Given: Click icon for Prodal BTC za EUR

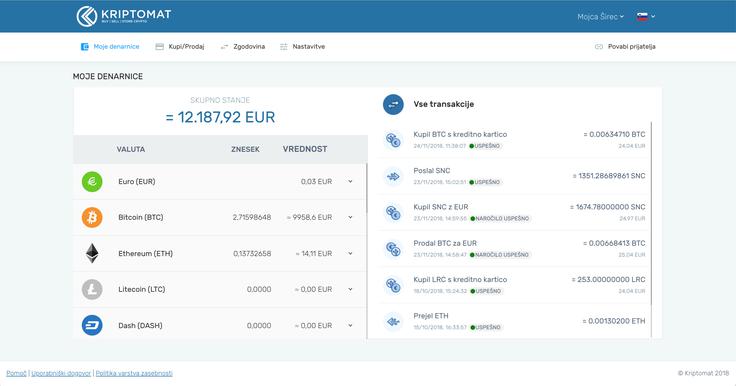Looking at the screenshot, I should [x=393, y=249].
